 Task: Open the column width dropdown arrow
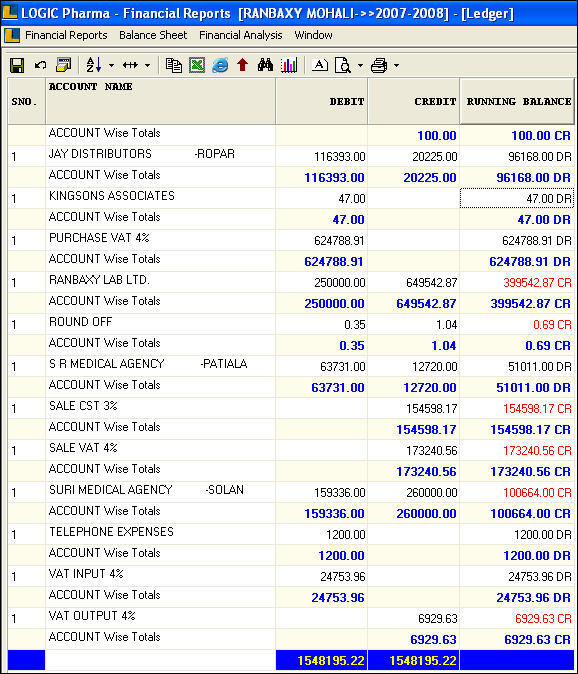pyautogui.click(x=147, y=66)
